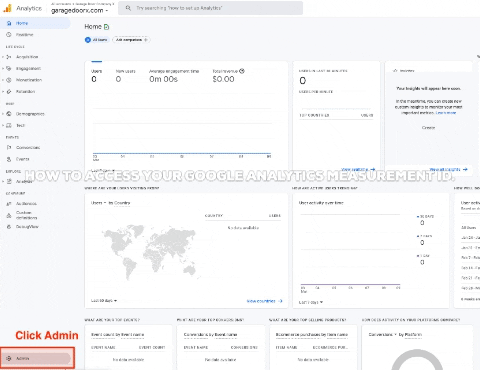The height and width of the screenshot is (370, 480).
Task: Expand the Tech section arrow
Action: coord(3,125)
